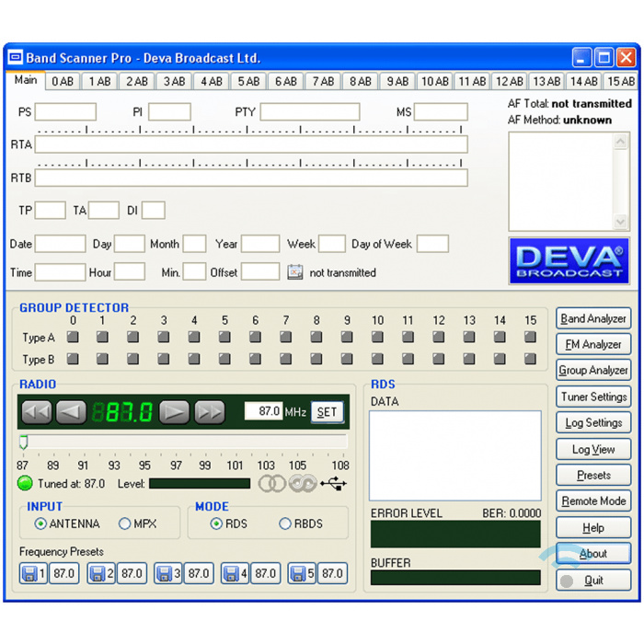Select the MPX input option
Screen dimensions: 644x644
125,523
